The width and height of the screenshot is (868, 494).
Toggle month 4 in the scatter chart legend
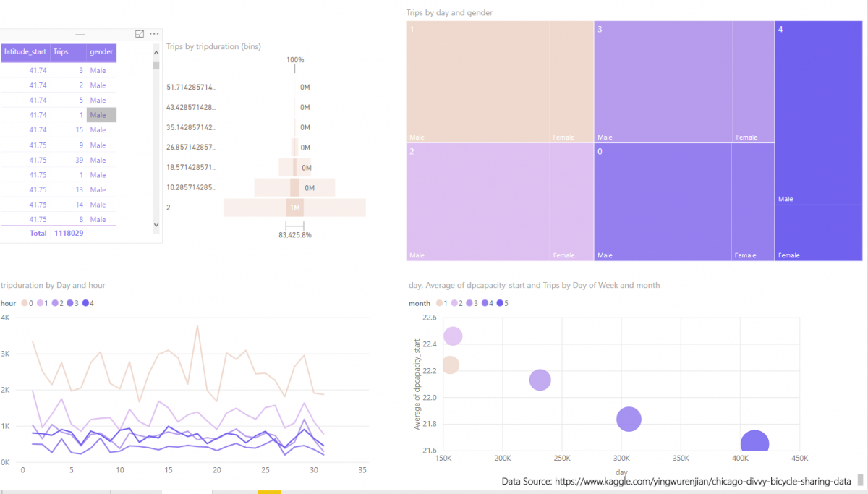point(484,303)
